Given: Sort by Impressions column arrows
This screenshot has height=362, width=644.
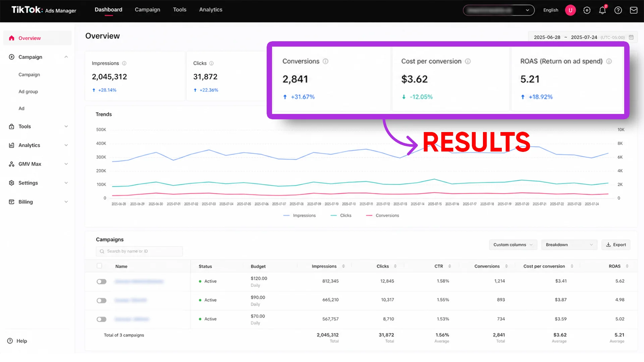Looking at the screenshot, I should click(343, 266).
